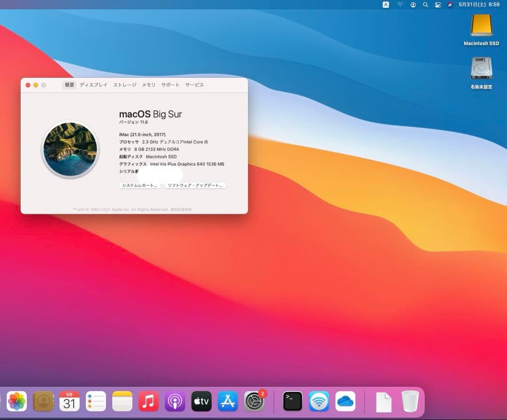
Task: Open the App Store from the Dock
Action: [x=227, y=401]
